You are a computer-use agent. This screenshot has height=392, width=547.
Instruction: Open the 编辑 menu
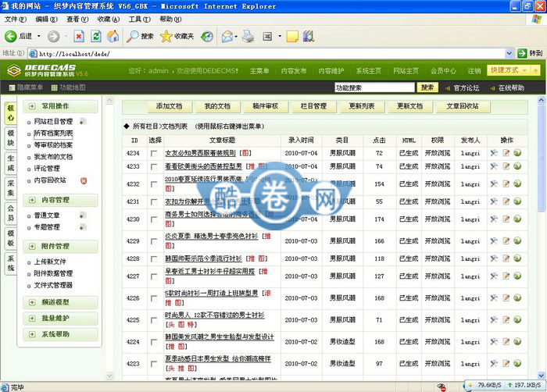click(x=46, y=20)
